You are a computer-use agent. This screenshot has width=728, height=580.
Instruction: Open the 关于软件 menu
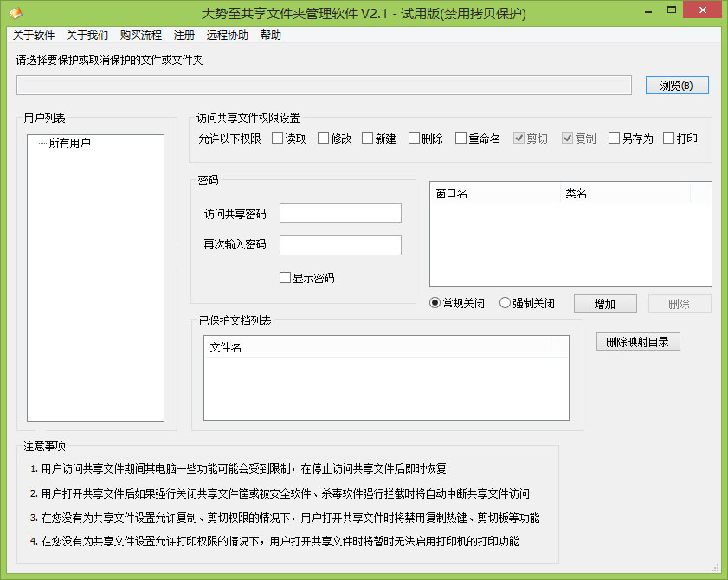click(x=33, y=35)
